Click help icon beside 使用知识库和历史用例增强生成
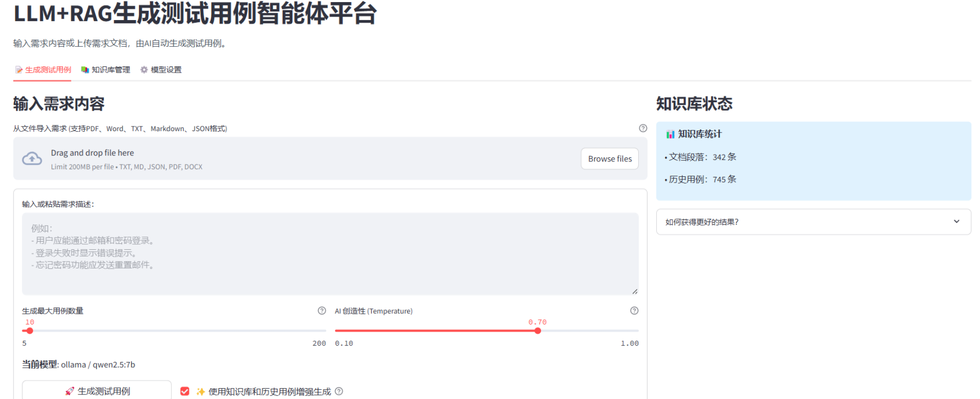This screenshot has width=980, height=399. (339, 391)
